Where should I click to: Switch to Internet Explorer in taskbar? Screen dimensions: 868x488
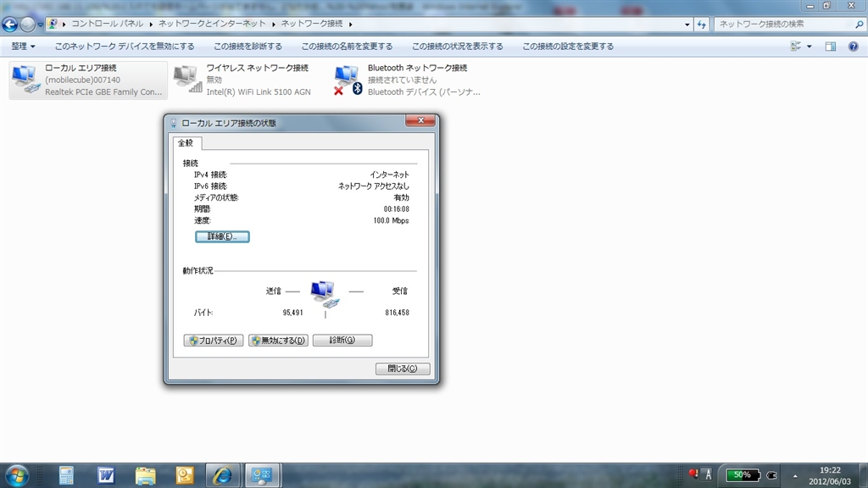[223, 476]
